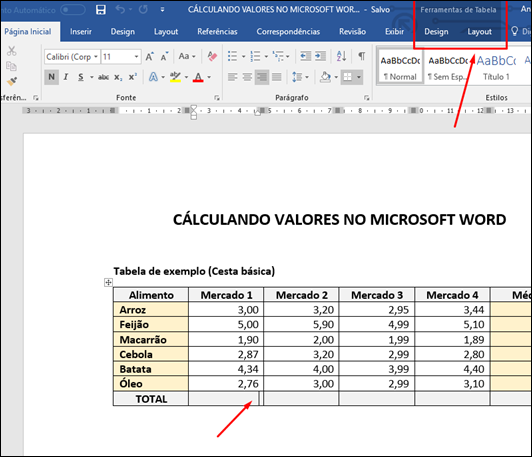Open the numbered list style dropdown

tap(266, 56)
